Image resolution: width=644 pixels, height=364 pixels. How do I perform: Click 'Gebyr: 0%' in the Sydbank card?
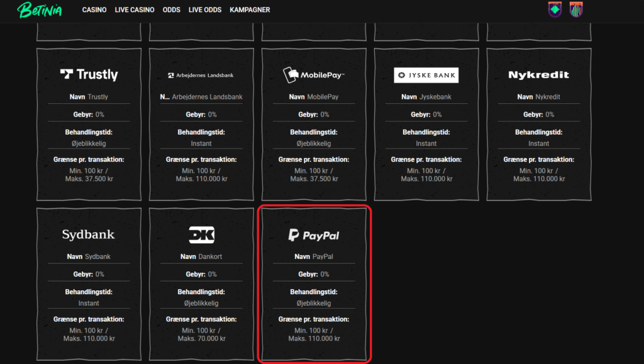point(89,275)
